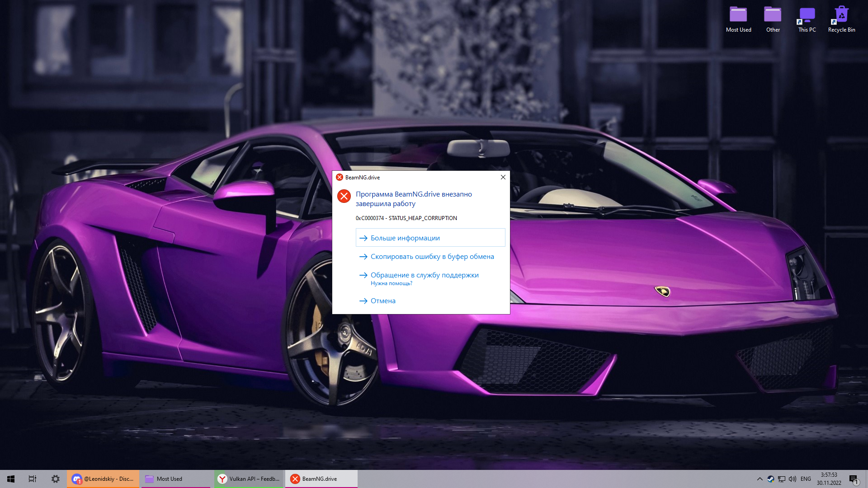This screenshot has height=488, width=868.
Task: Open the volume speaker tray icon
Action: click(793, 479)
